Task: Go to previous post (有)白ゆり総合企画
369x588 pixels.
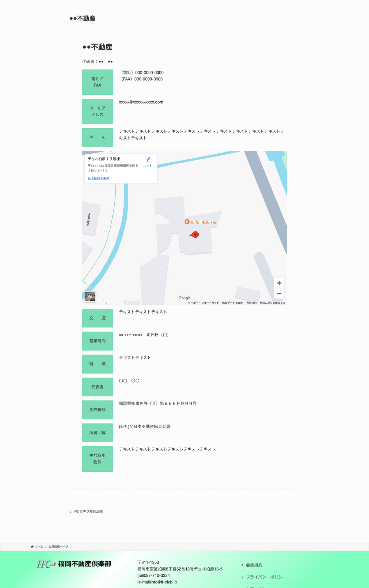Action: point(88,511)
